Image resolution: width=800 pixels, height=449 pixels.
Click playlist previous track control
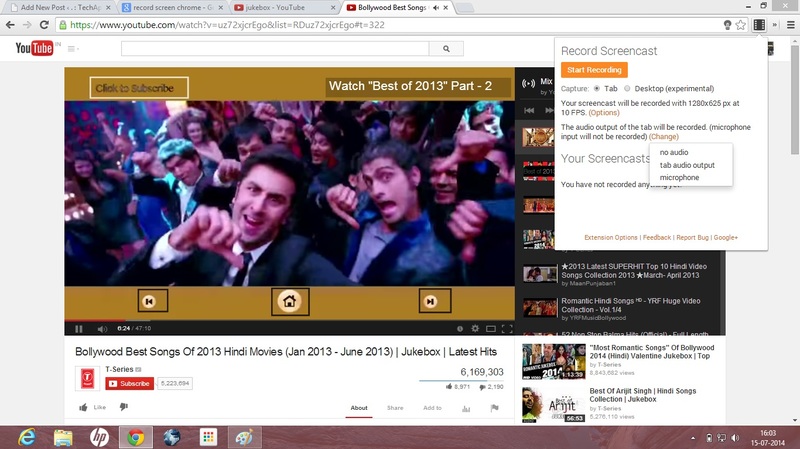point(529,110)
